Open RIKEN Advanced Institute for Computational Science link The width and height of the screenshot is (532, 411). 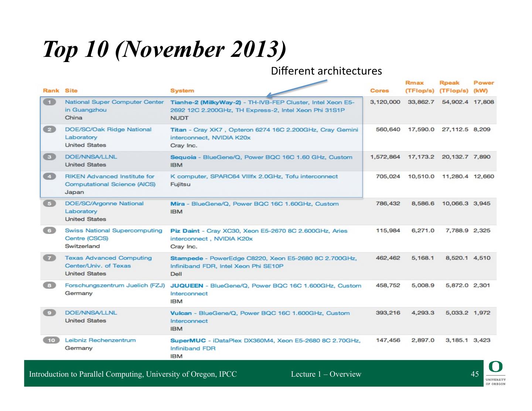[110, 180]
